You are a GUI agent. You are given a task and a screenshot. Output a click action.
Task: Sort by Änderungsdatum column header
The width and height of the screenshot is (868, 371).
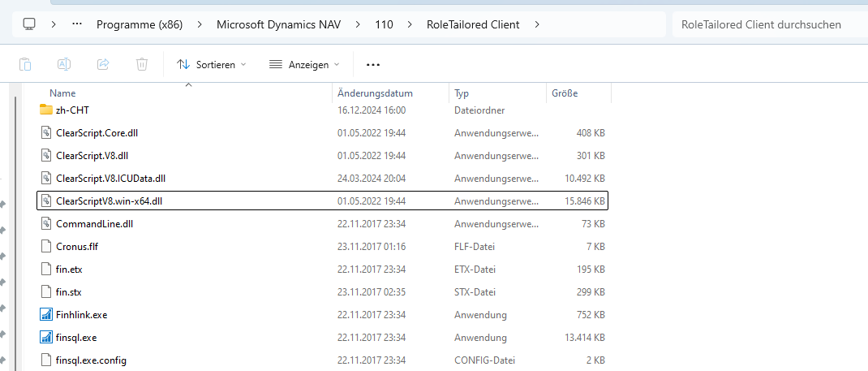point(375,93)
